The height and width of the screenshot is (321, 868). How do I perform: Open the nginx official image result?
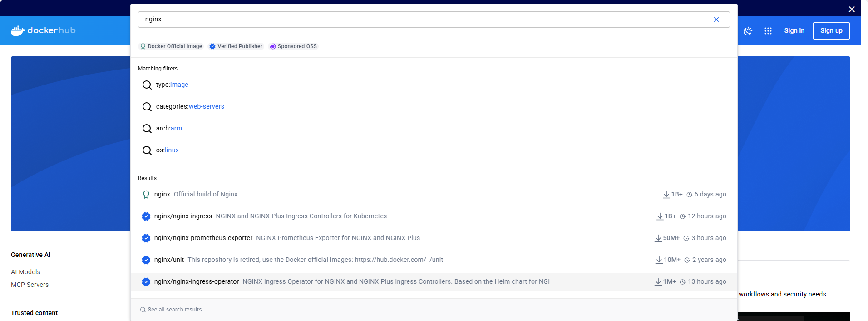[434, 195]
